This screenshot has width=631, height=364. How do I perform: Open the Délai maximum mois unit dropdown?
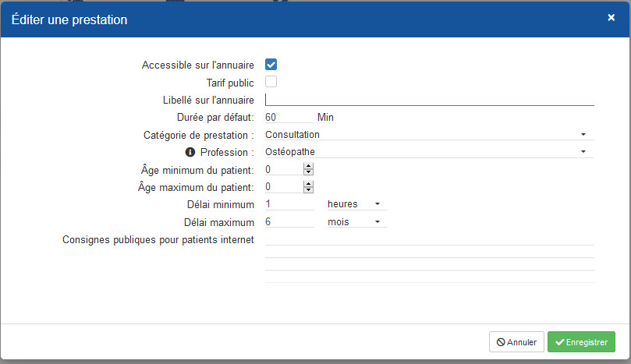(x=357, y=221)
